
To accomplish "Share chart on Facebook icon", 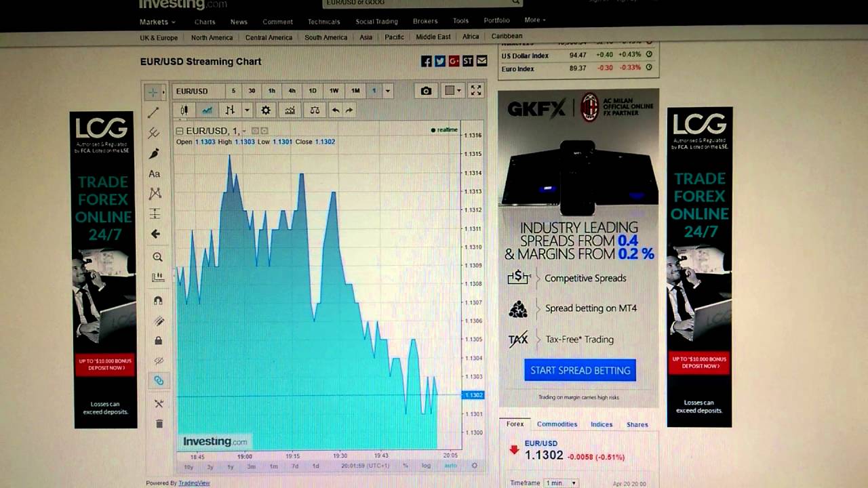I will point(427,61).
